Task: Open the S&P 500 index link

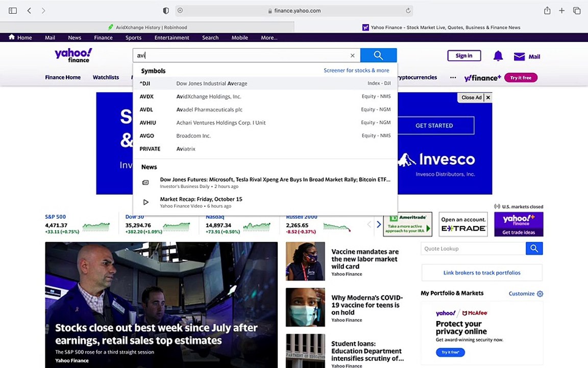Action: pos(56,217)
